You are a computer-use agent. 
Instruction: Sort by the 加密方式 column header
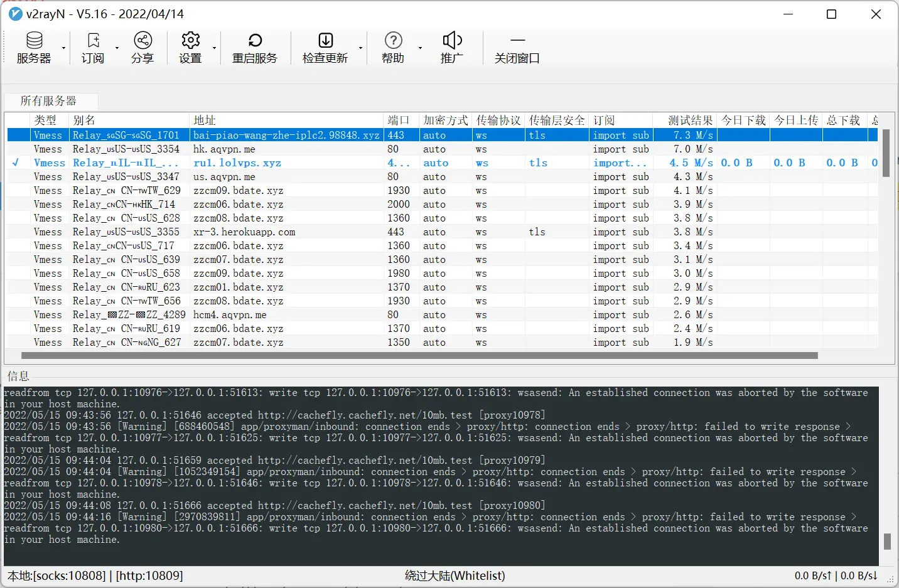pyautogui.click(x=446, y=120)
